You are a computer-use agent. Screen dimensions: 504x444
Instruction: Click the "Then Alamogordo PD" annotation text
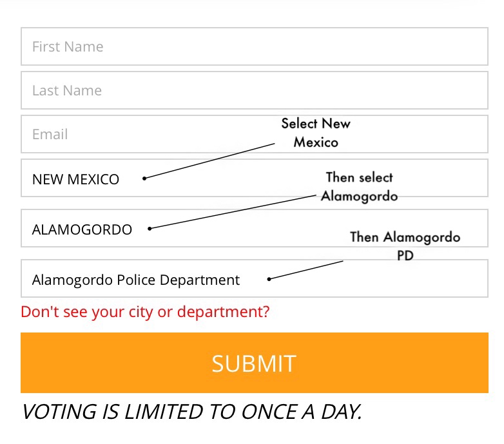[x=405, y=246]
